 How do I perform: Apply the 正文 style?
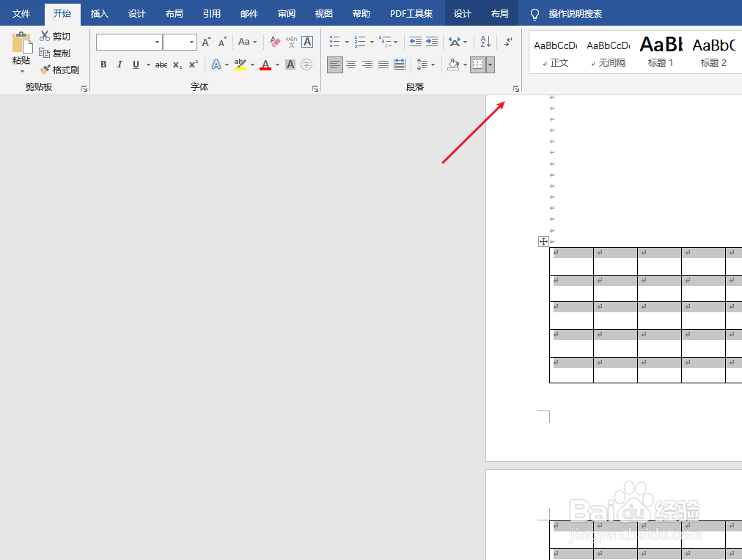pyautogui.click(x=556, y=53)
